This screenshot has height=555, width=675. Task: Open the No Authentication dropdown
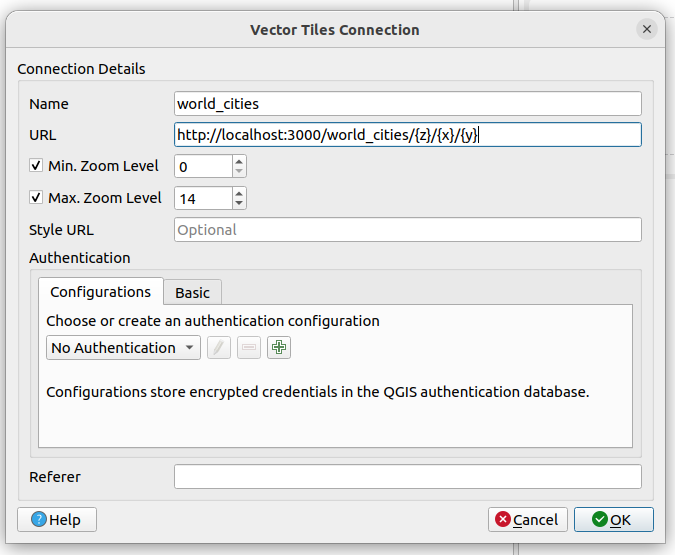(123, 348)
